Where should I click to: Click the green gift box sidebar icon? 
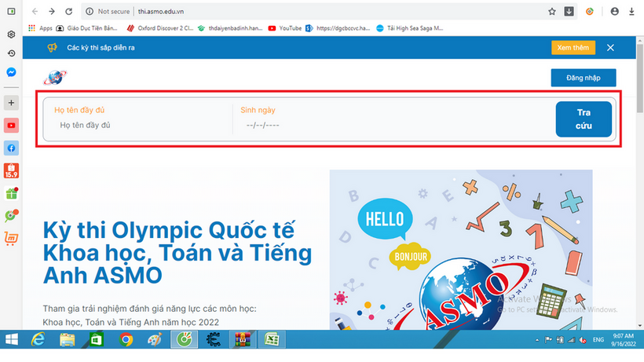click(12, 193)
